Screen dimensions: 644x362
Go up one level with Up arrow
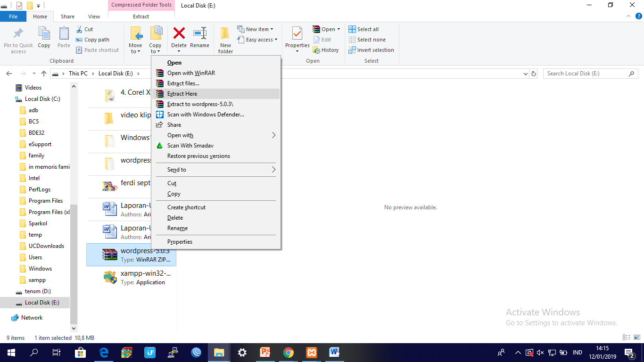[44, 74]
